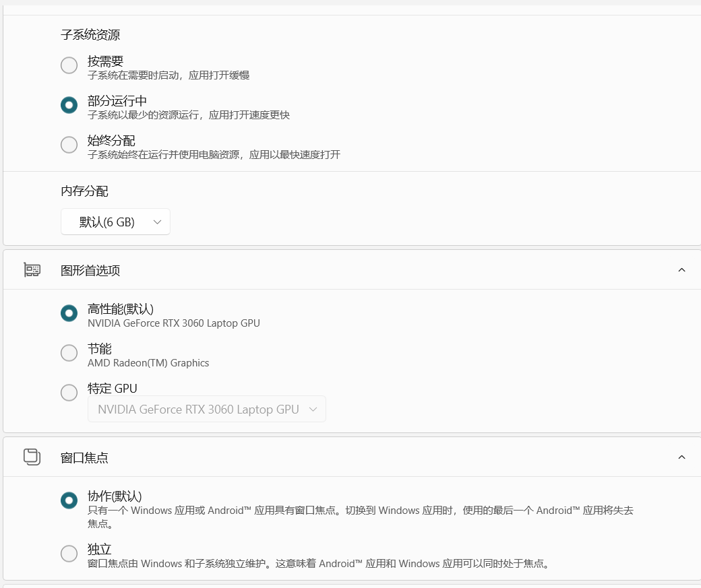
Task: Collapse the 窗口焦点 section
Action: (x=681, y=456)
